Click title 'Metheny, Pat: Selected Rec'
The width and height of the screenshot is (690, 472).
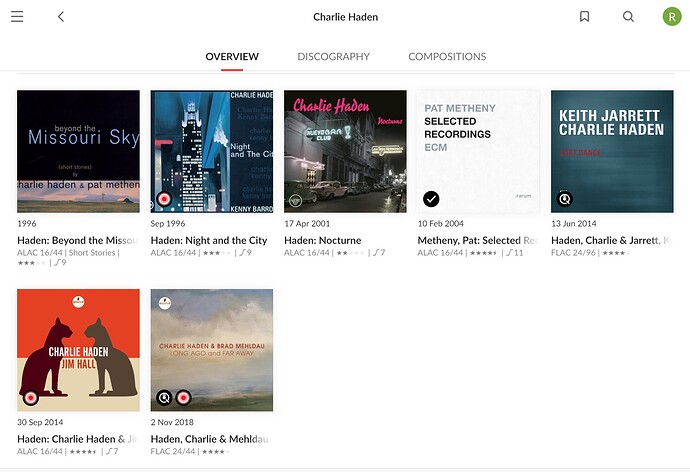click(478, 240)
